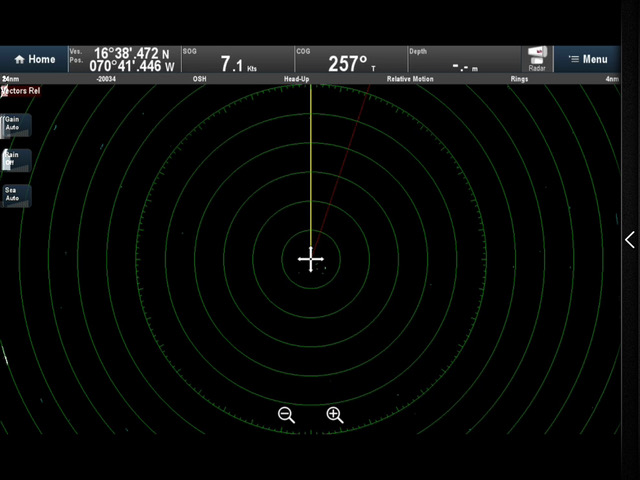
Task: Click the 4nm range indicator
Action: (x=611, y=79)
